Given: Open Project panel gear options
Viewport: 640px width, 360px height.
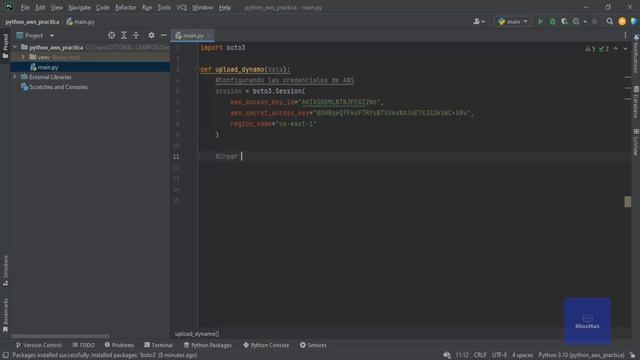Looking at the screenshot, I should pos(151,36).
